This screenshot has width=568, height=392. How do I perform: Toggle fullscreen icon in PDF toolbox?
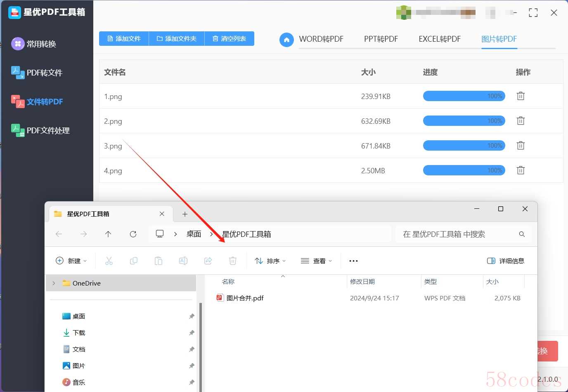(533, 13)
